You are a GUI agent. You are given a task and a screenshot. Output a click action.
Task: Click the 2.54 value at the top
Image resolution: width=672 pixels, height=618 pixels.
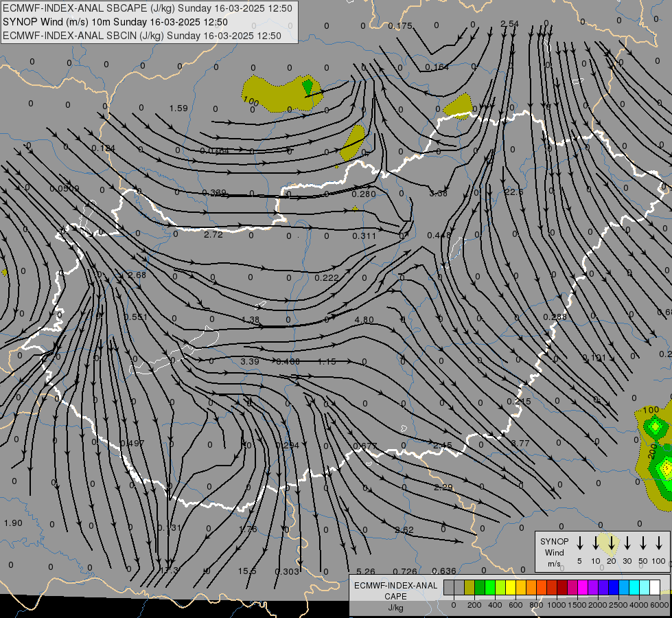click(x=509, y=23)
